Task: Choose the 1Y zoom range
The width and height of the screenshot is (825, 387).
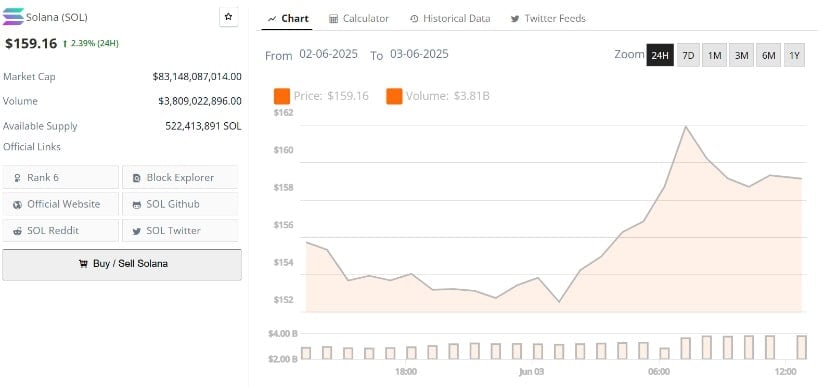Action: 794,55
